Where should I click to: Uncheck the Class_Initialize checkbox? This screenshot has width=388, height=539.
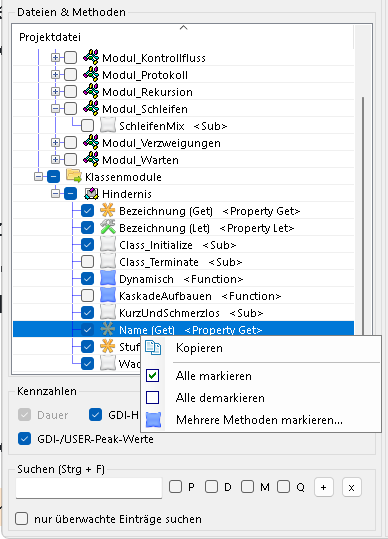[x=87, y=245]
